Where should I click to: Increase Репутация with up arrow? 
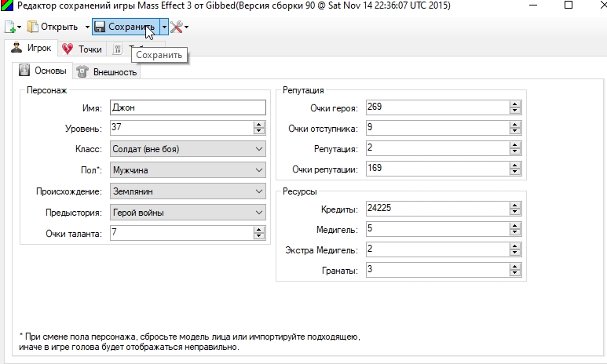pyautogui.click(x=515, y=145)
